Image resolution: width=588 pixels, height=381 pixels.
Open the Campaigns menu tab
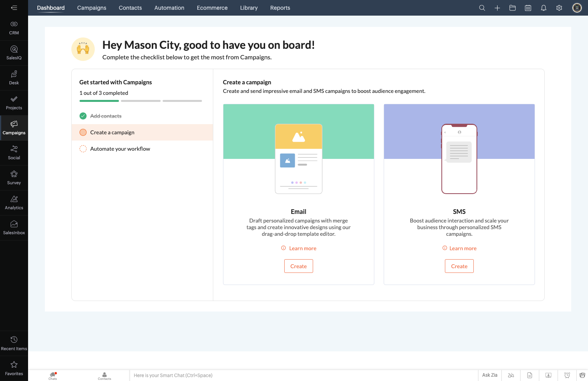click(92, 8)
